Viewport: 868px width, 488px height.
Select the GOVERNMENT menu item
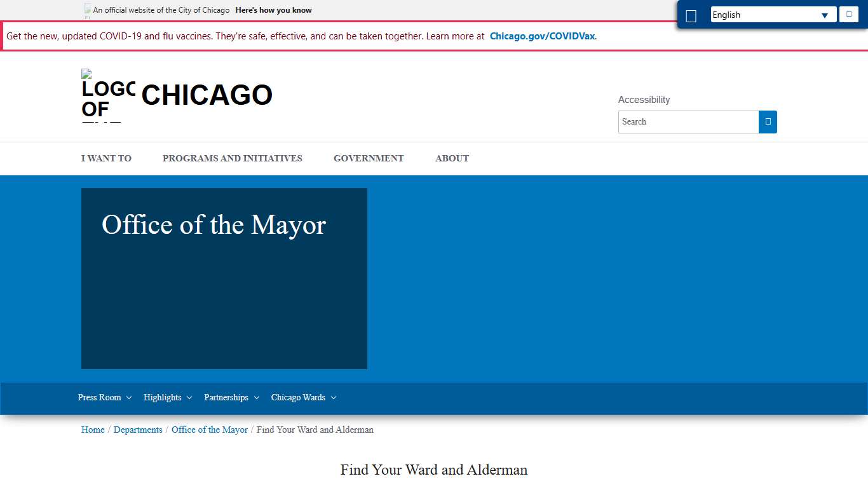pos(369,158)
